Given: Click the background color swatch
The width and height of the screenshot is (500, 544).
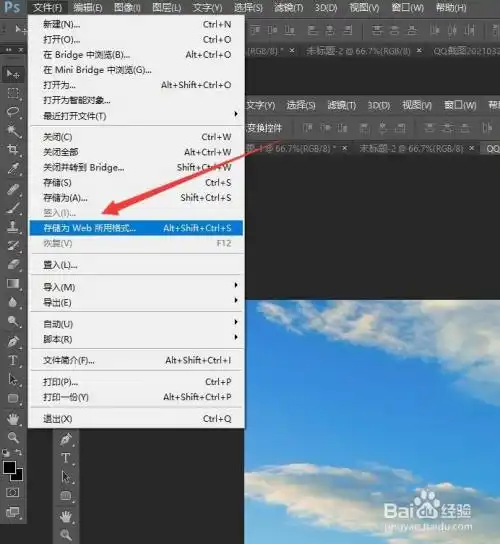Looking at the screenshot, I should point(18,475).
